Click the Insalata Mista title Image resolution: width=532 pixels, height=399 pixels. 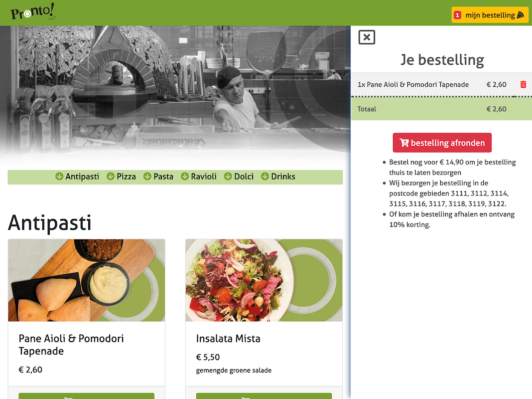(x=228, y=339)
